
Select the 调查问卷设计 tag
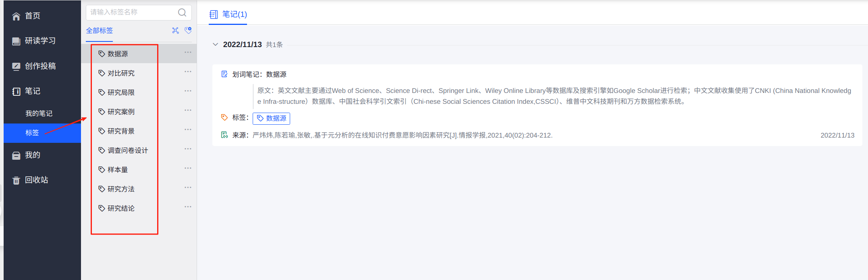127,150
